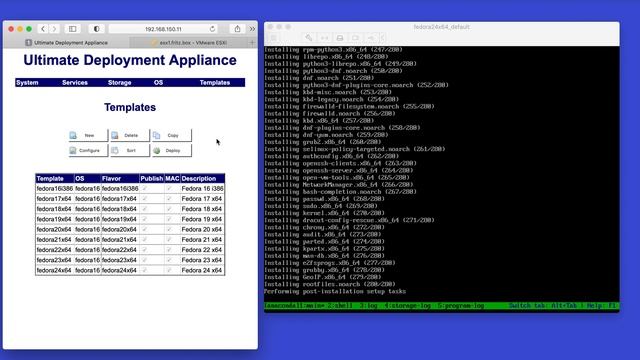Image resolution: width=640 pixels, height=360 pixels.
Task: Click the fedora24x64_default window title
Action: tap(441, 27)
